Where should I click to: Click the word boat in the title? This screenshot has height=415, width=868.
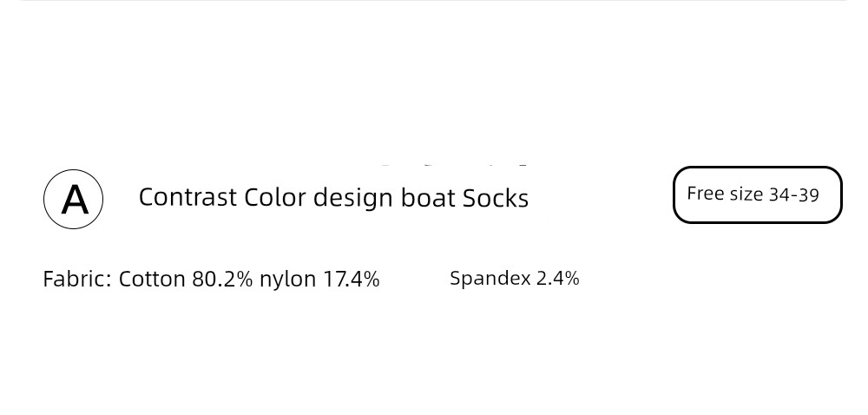coord(428,198)
